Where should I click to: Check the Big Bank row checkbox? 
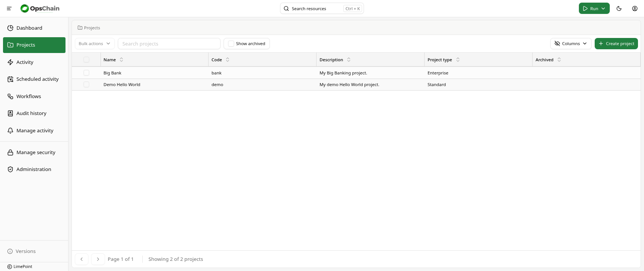(86, 73)
